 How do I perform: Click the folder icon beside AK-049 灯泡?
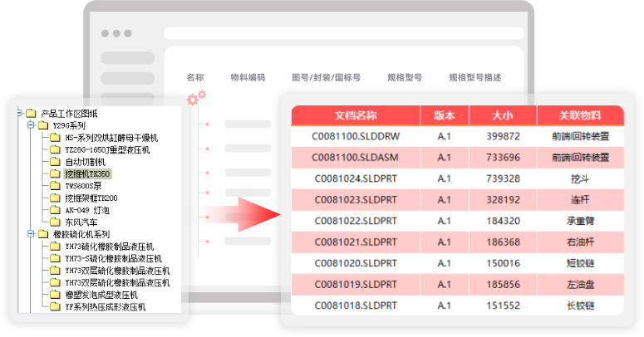[55, 210]
